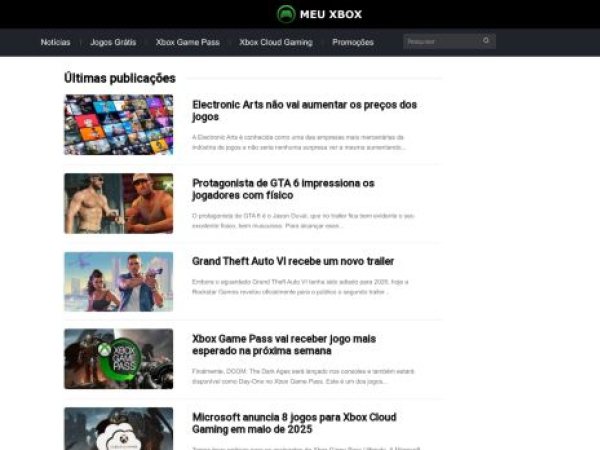Open the Notícias menu item

pos(55,42)
